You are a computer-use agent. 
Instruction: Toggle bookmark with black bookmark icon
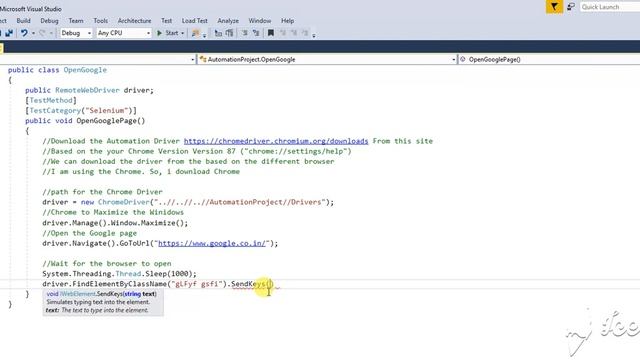point(271,33)
